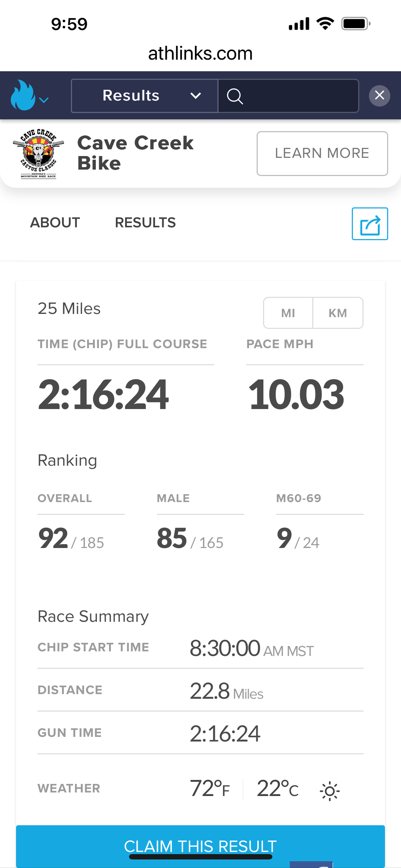Viewport: 401px width, 868px height.
Task: Tap the sunny weather icon
Action: [330, 791]
